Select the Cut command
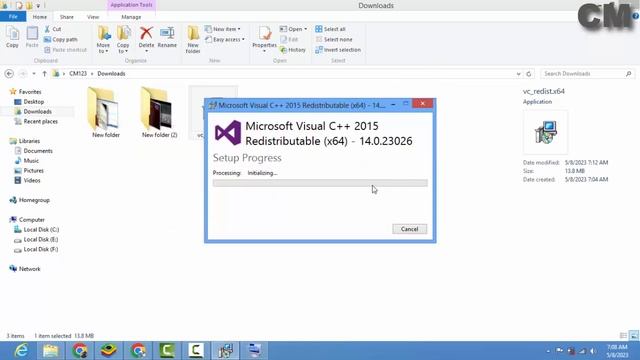 click(53, 29)
